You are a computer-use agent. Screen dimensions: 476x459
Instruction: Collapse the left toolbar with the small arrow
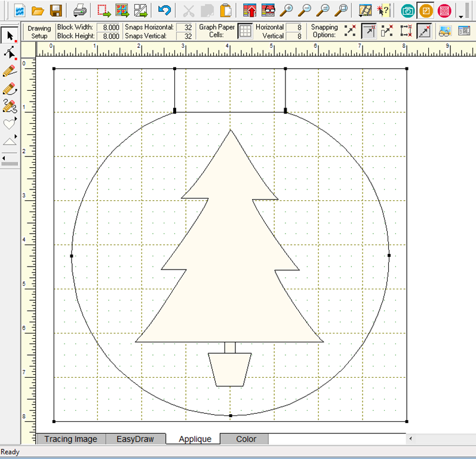(4, 158)
